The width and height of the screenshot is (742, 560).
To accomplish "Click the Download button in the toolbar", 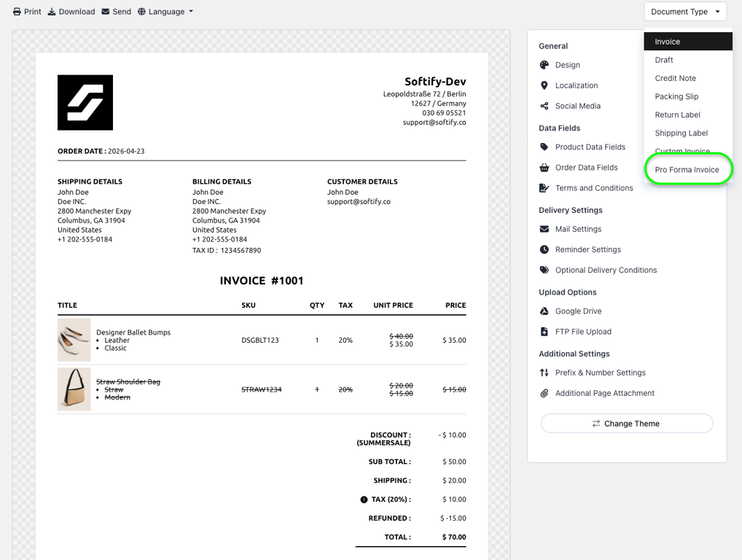I will coord(71,12).
